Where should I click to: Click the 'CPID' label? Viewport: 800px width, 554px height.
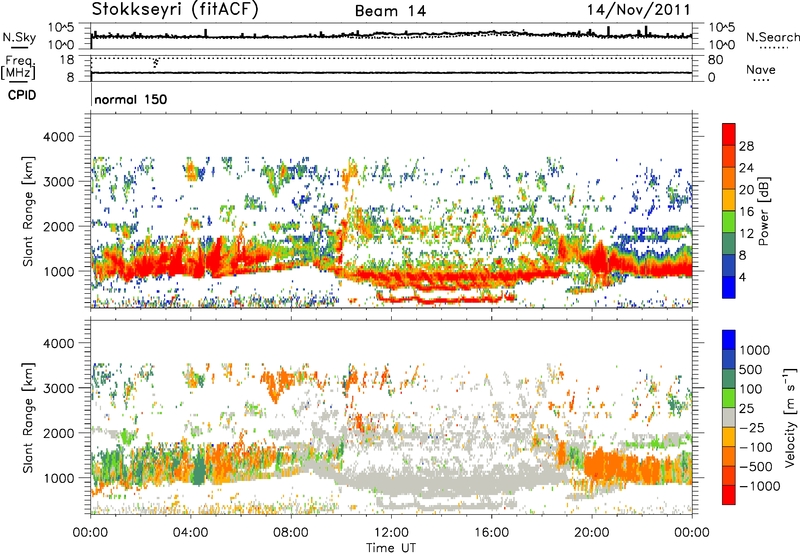click(22, 95)
